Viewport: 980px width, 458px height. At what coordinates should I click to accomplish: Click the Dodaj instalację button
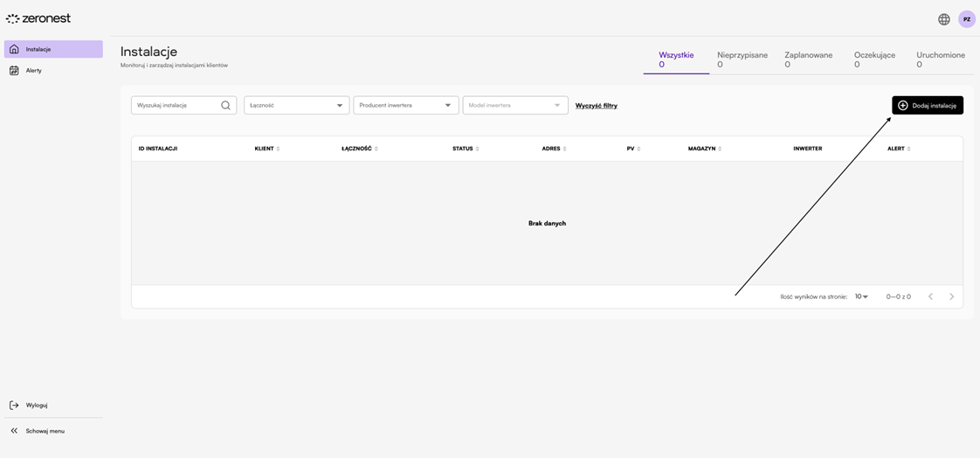point(927,106)
